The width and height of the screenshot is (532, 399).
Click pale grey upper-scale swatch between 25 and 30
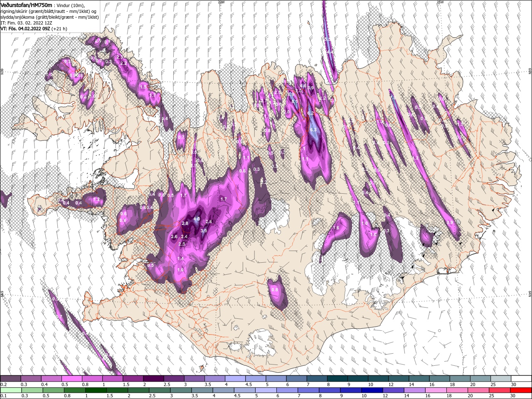[x=500, y=379]
